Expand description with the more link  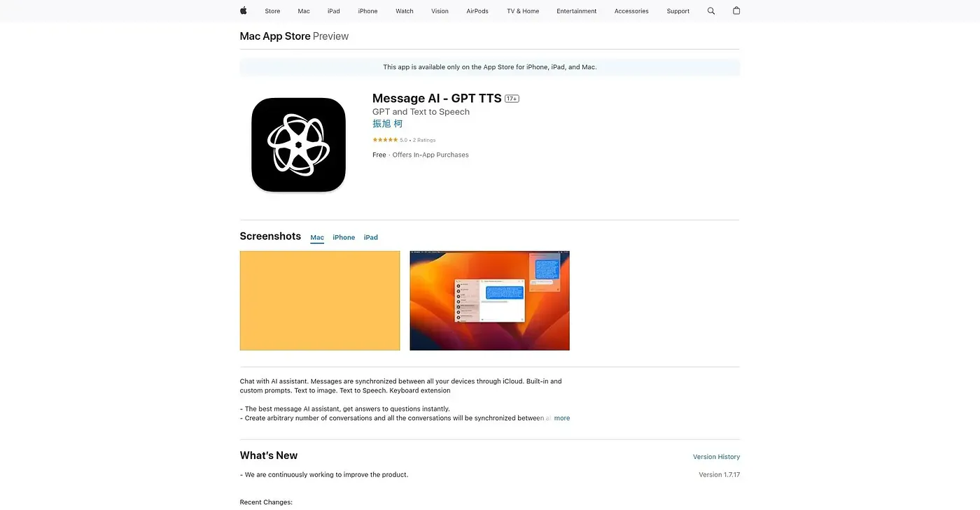(562, 418)
